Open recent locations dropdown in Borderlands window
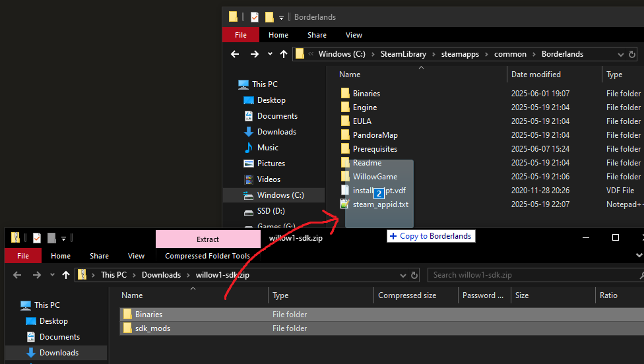The height and width of the screenshot is (364, 644). [x=270, y=54]
